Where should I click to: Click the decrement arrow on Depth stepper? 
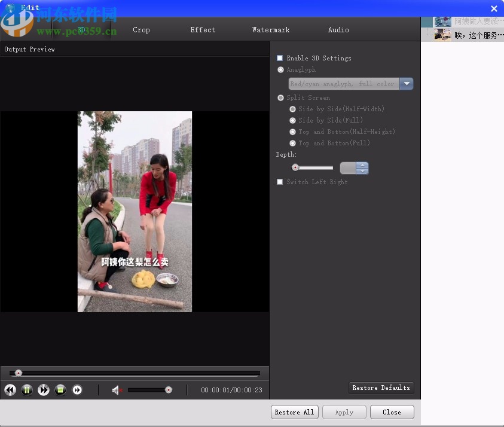click(x=362, y=170)
